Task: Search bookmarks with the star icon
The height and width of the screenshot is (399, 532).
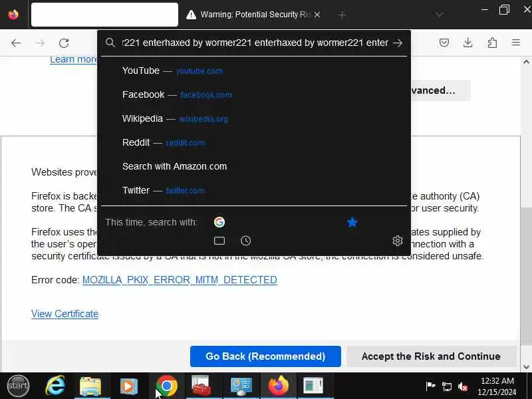Action: point(352,222)
